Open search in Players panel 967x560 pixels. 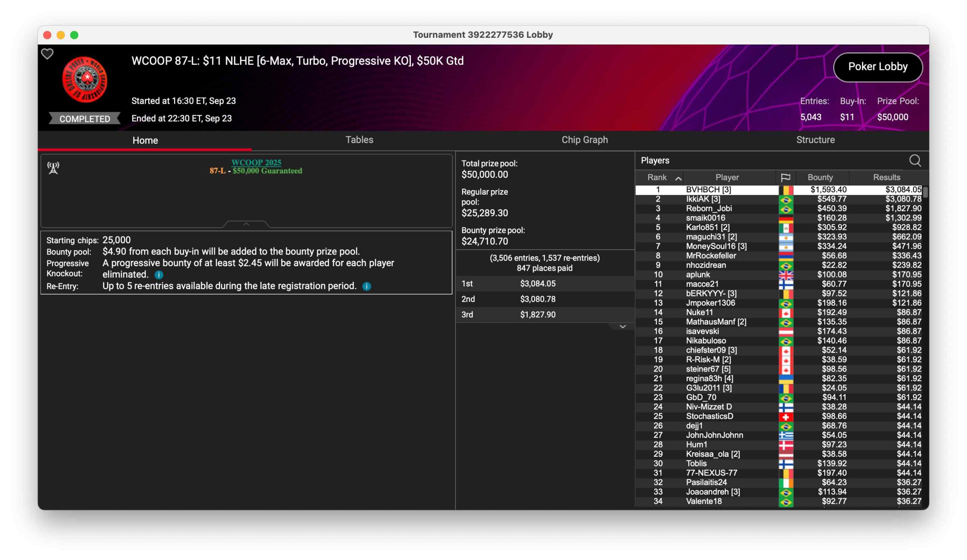[915, 160]
